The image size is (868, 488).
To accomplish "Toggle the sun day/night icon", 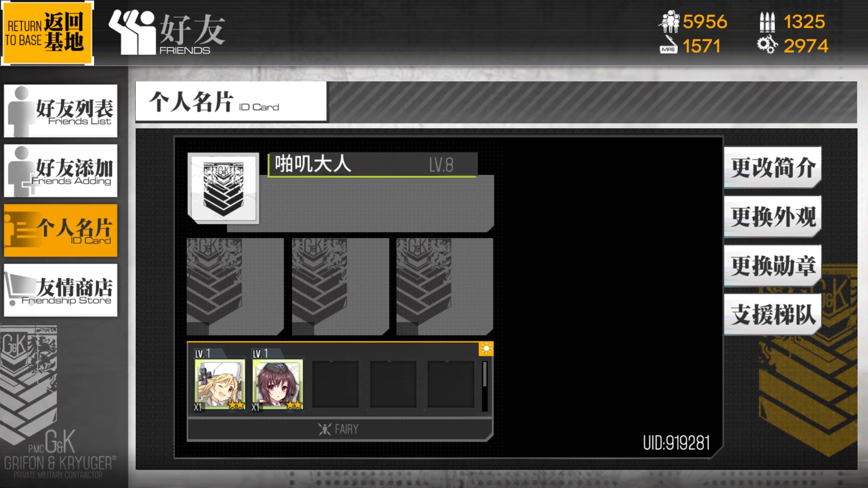I will [x=486, y=349].
